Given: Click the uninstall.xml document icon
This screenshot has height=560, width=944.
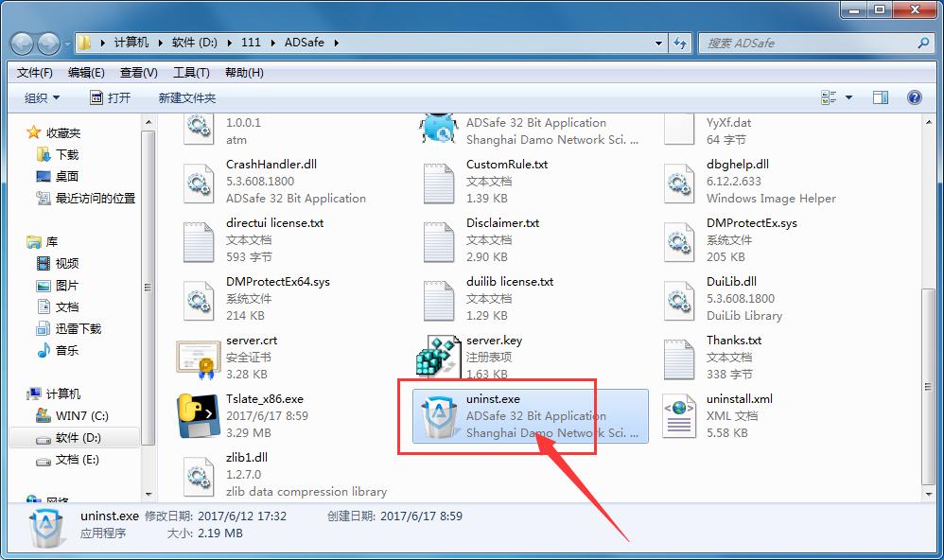Looking at the screenshot, I should point(679,416).
